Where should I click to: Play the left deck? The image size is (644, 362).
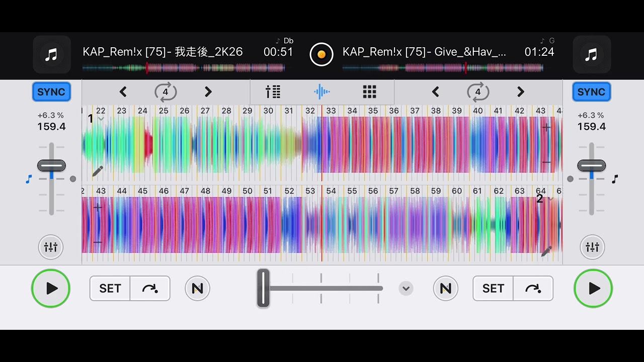(x=51, y=288)
